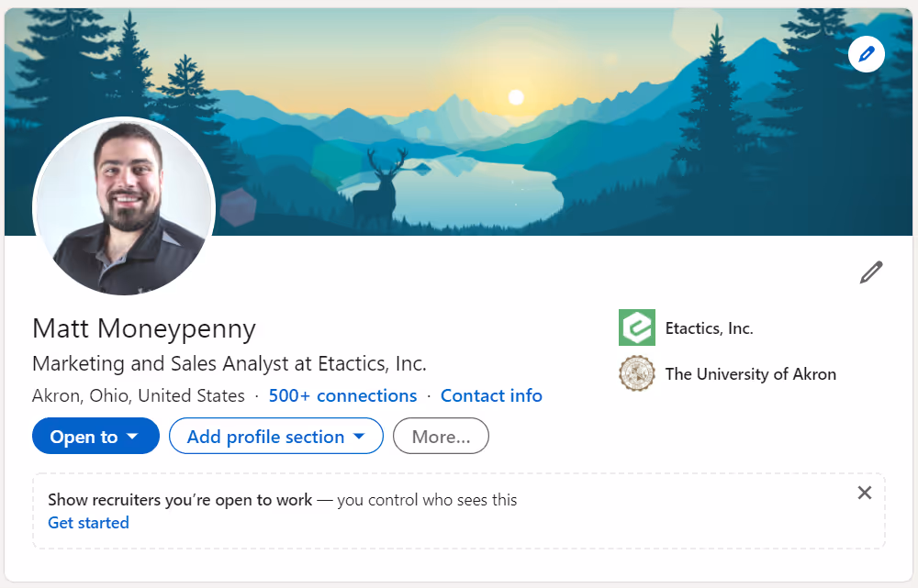
Task: Select The University of Akron education entry
Action: click(x=750, y=373)
